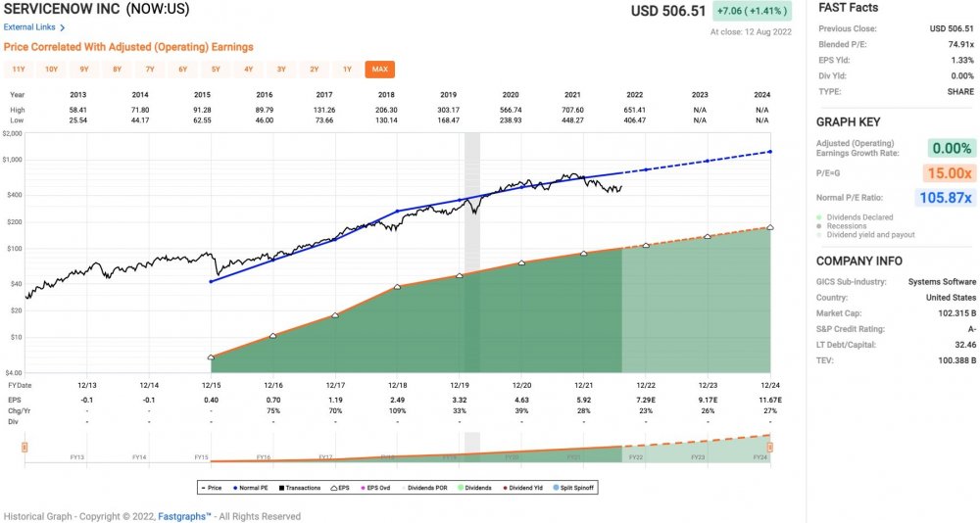Viewport: 980px width, 523px height.
Task: Select the 10Y time range
Action: point(51,70)
